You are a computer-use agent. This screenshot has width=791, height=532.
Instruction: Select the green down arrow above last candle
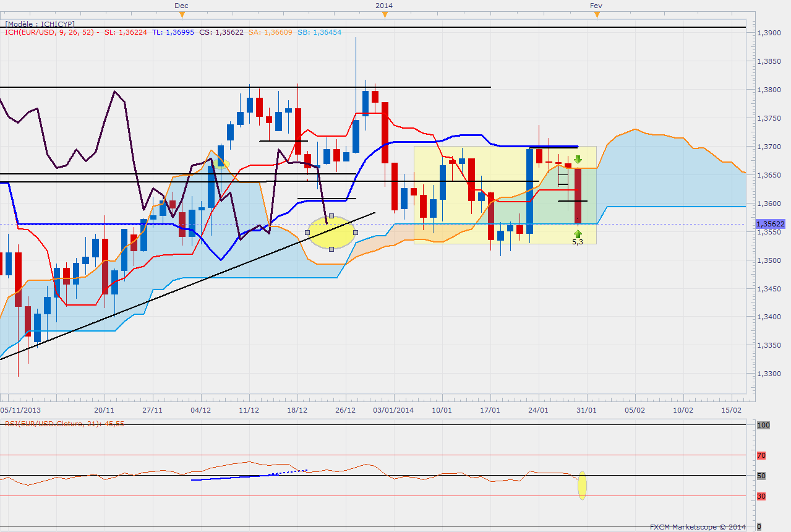click(577, 159)
